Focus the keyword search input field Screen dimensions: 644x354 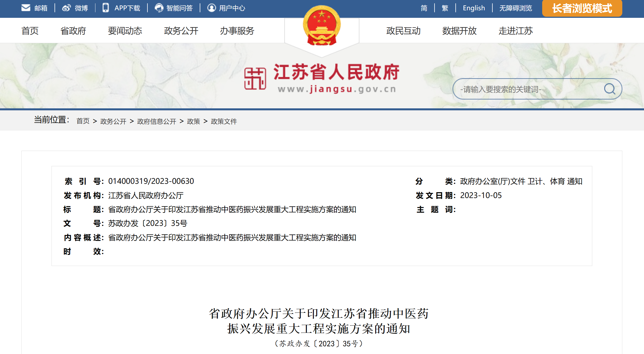[529, 89]
